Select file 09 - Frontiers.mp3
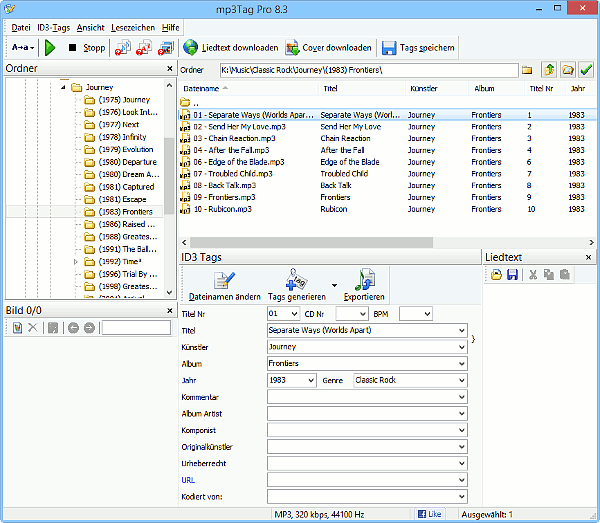 click(387, 197)
